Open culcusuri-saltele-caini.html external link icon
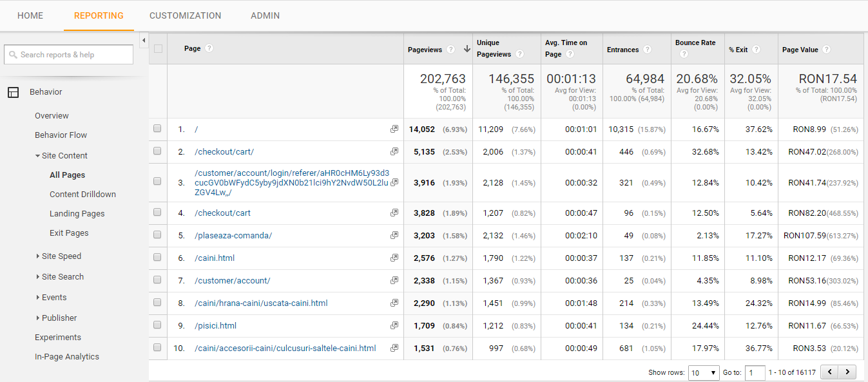 [394, 349]
